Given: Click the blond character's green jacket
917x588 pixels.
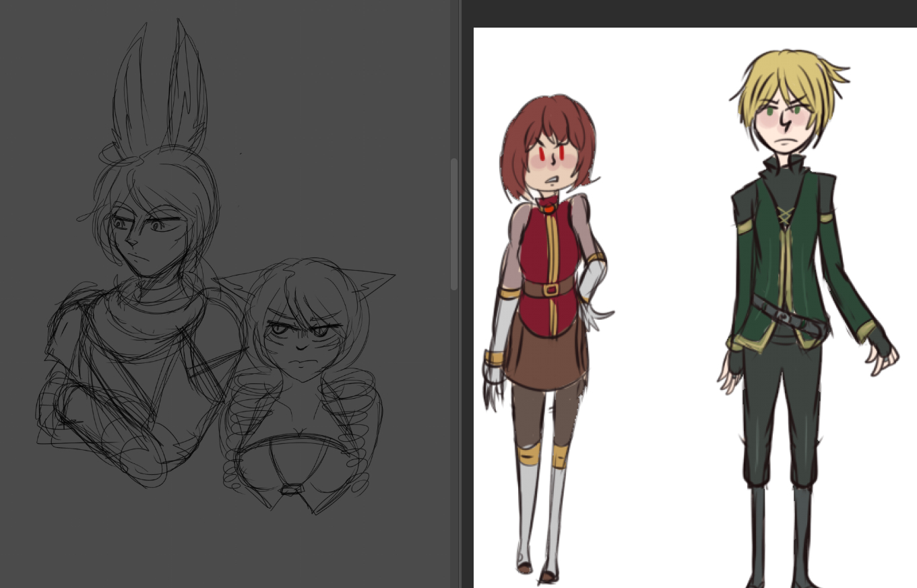Looking at the screenshot, I should [x=755, y=269].
